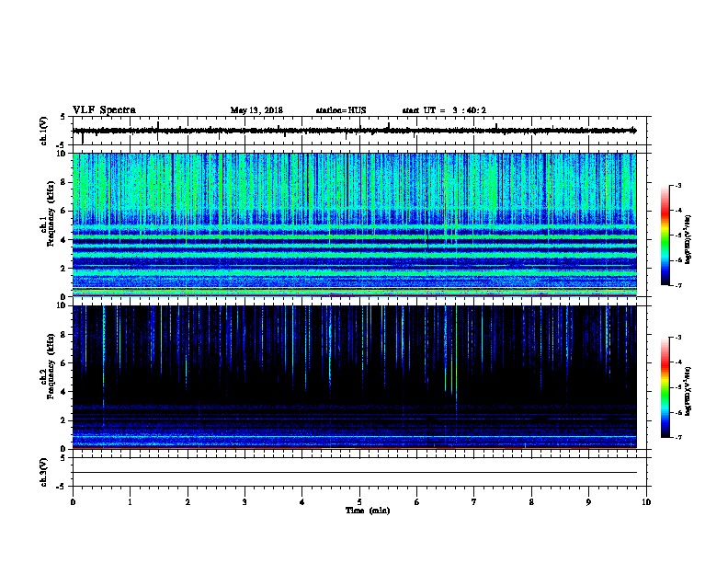Click time axis tick label "7"
728x563 pixels.
(474, 502)
